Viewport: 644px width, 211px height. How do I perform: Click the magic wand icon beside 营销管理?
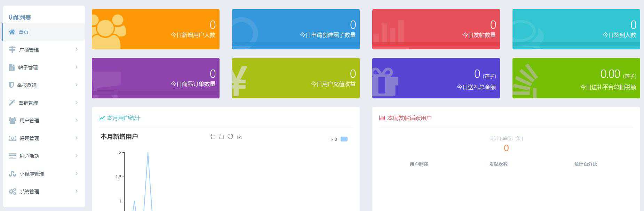12,103
